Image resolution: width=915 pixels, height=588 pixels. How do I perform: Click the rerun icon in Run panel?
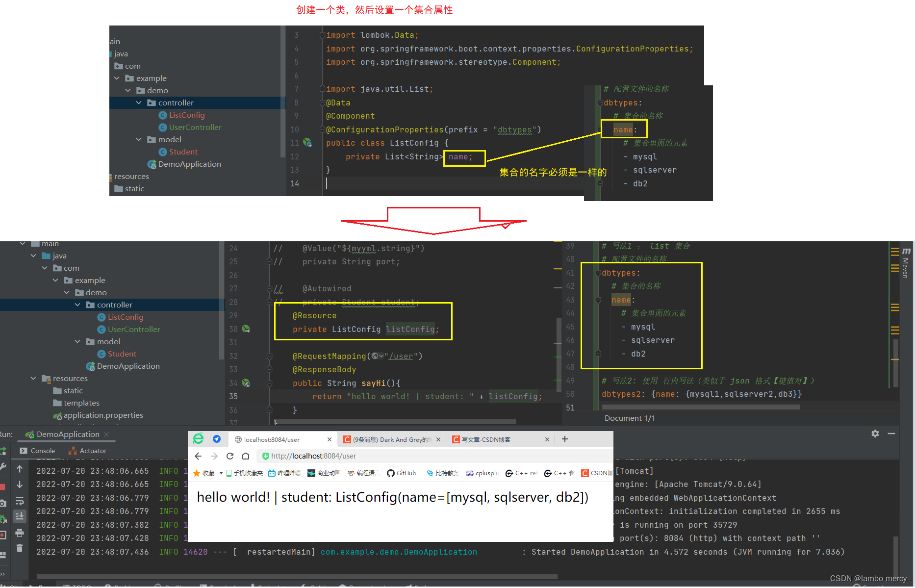coord(2,451)
